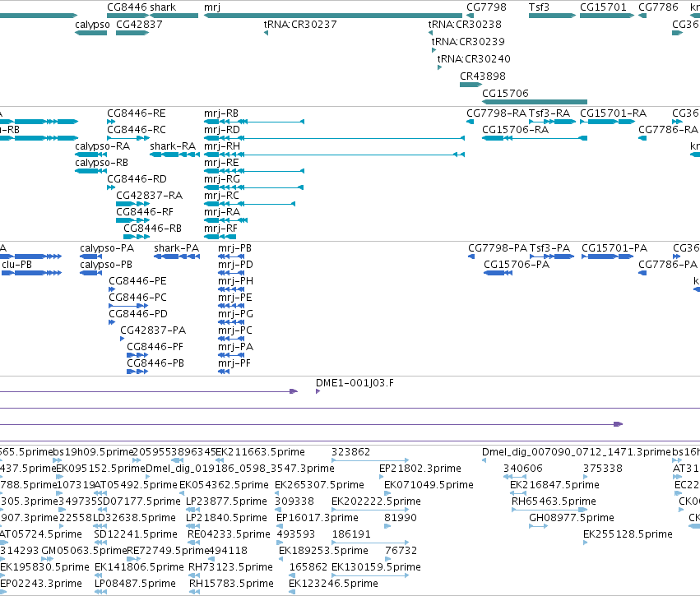Select the EP21802.3prime EST label
The height and width of the screenshot is (596, 700).
click(420, 469)
